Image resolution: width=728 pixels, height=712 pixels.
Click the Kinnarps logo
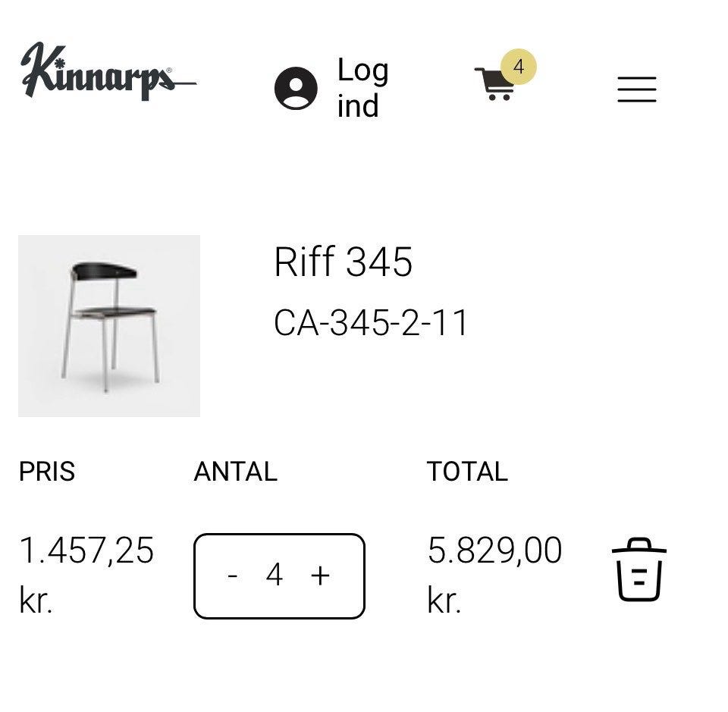click(x=108, y=71)
